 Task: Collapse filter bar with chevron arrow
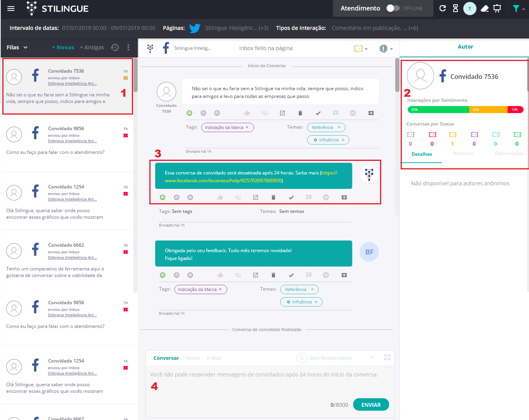(x=524, y=9)
